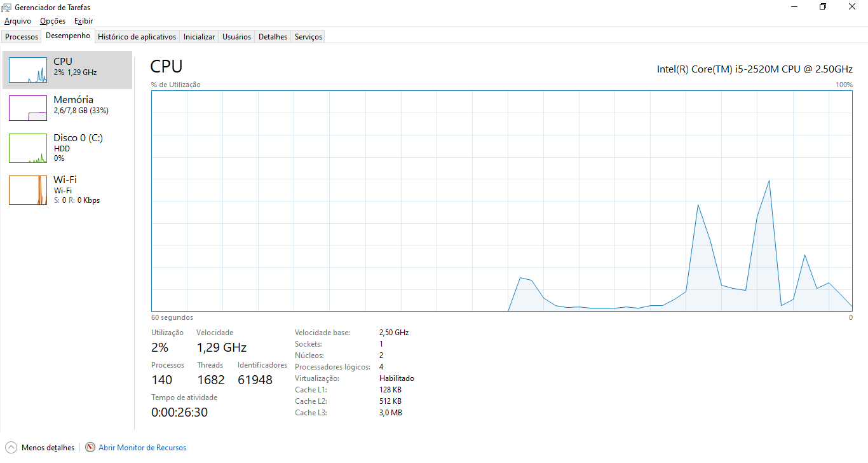This screenshot has width=868, height=463.
Task: Click the Task Manager title bar icon
Action: tap(6, 7)
